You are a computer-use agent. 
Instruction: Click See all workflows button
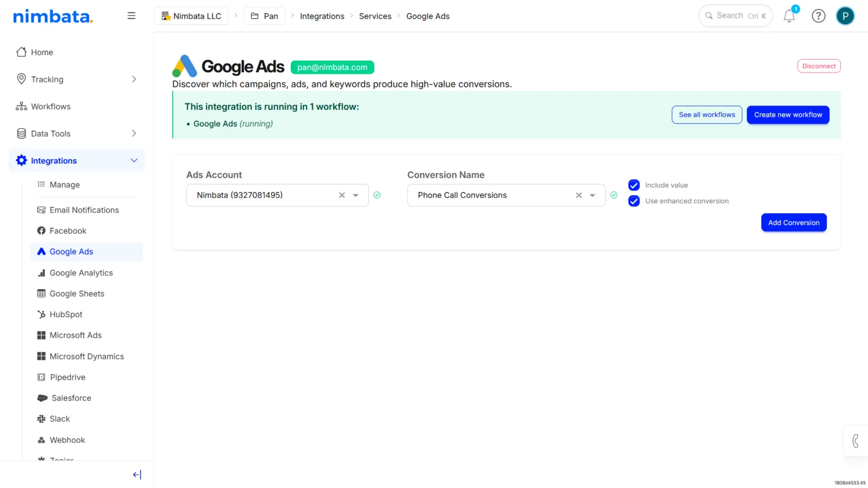coord(707,115)
